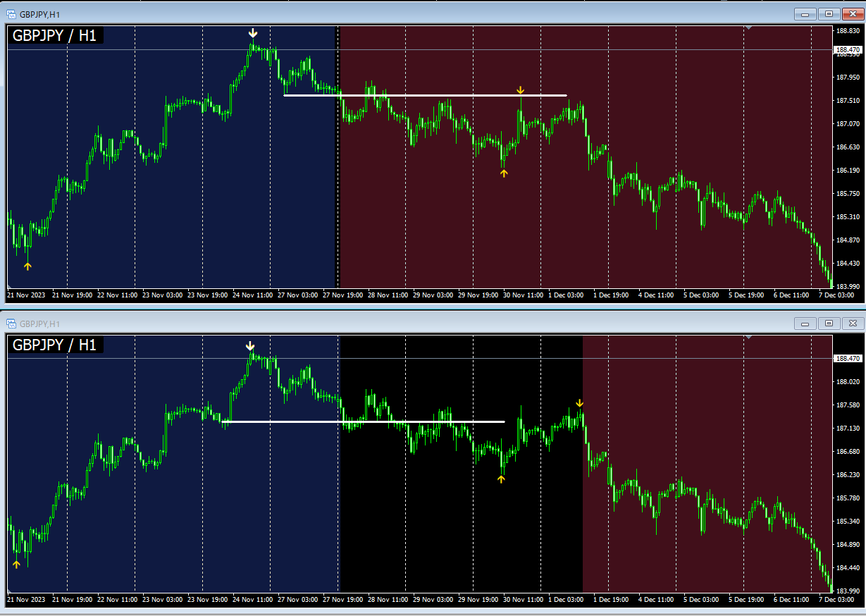Click 185.750 on top chart price axis

coord(848,193)
